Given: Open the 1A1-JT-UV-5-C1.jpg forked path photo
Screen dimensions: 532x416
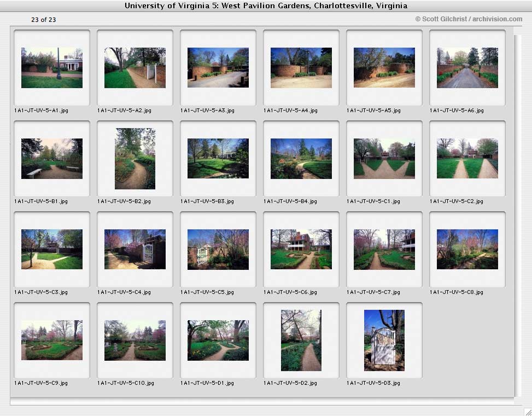Looking at the screenshot, I should pos(384,159).
